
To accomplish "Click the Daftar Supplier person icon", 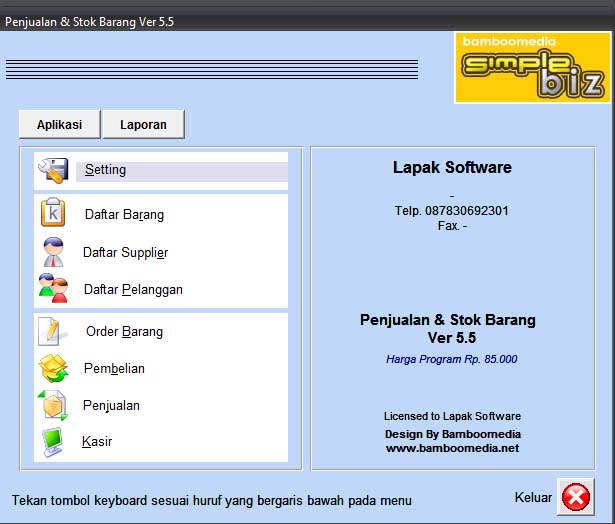I will point(53,252).
